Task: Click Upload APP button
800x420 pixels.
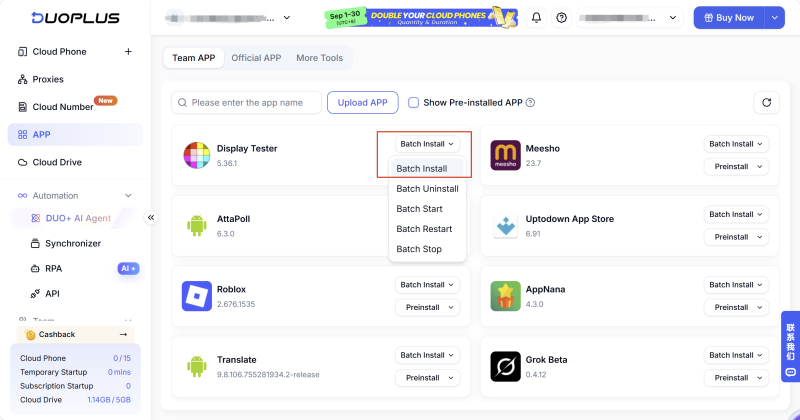Action: click(x=363, y=103)
